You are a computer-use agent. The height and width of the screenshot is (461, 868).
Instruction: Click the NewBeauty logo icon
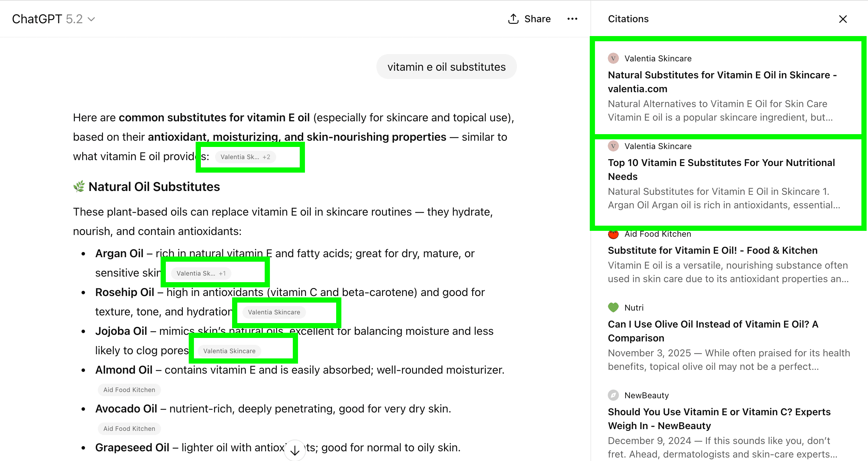(613, 395)
